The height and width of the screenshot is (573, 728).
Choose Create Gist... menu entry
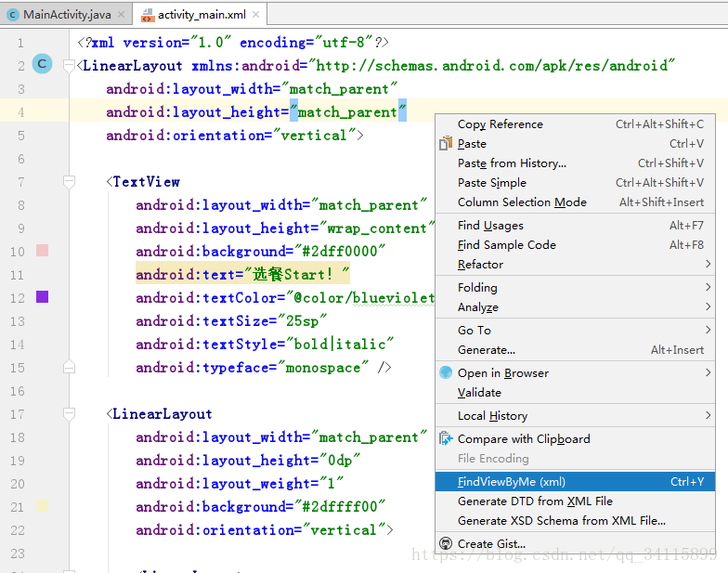(576, 544)
